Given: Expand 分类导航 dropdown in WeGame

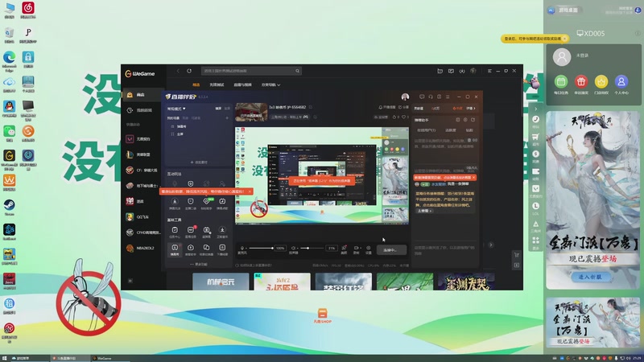Looking at the screenshot, I should 270,85.
